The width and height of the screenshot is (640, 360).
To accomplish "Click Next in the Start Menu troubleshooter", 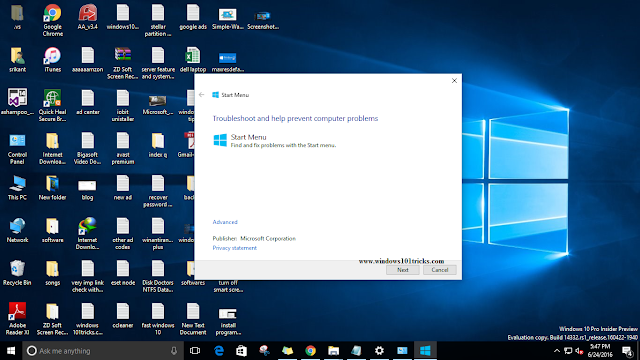I will (402, 270).
